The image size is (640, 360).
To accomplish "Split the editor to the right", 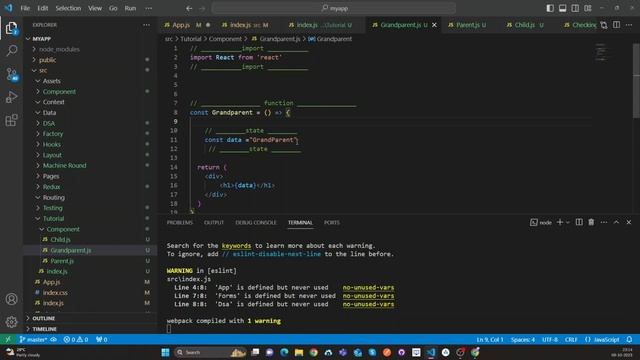I will coord(616,25).
